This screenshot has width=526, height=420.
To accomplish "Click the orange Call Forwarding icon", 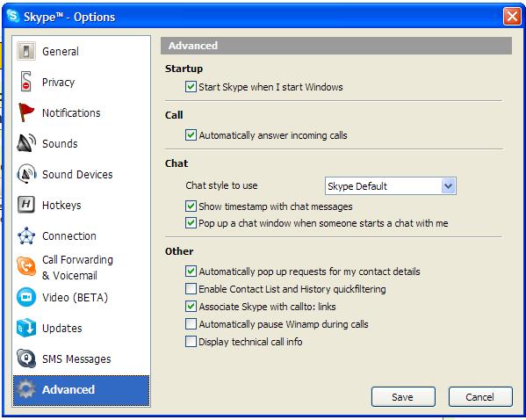I will 26,266.
